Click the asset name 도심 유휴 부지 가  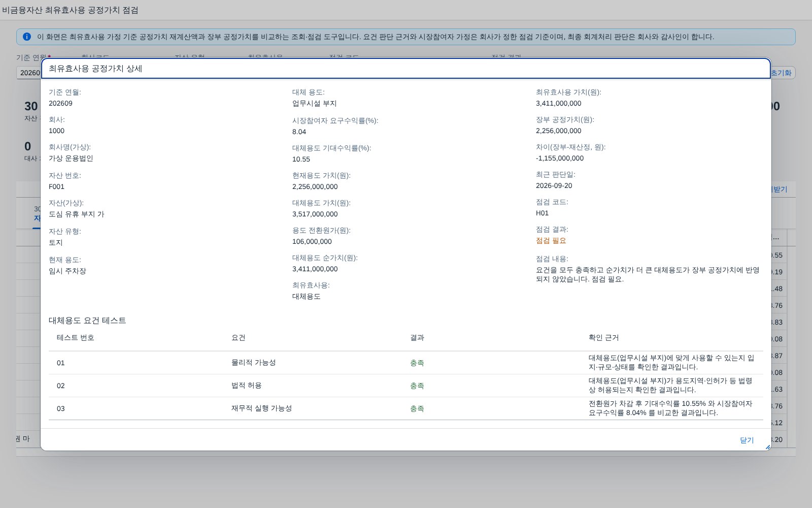[77, 214]
